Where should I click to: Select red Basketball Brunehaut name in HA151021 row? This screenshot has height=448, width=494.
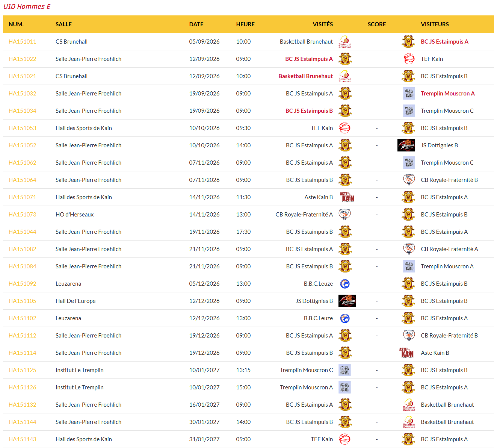(x=305, y=76)
